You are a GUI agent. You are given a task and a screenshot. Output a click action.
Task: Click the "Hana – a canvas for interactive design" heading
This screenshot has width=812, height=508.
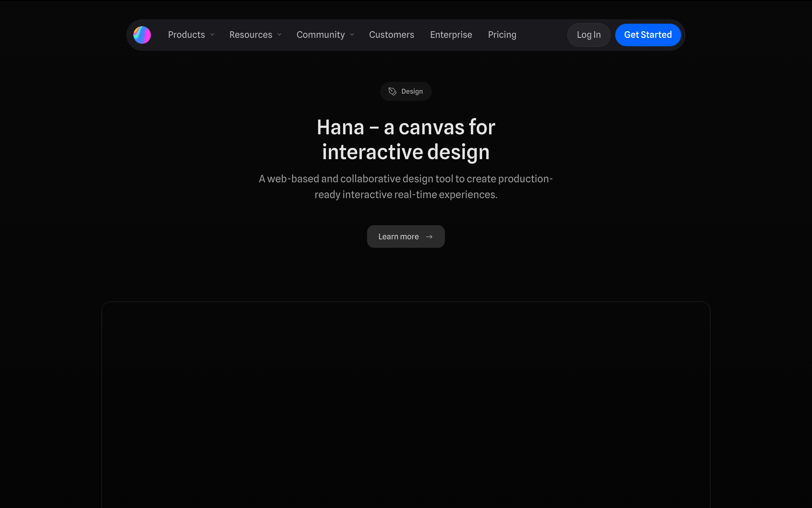pos(406,139)
